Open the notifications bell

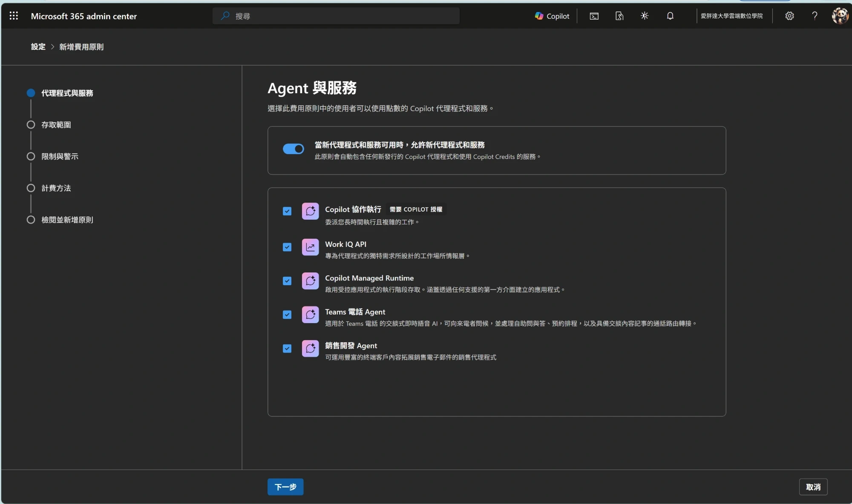pyautogui.click(x=670, y=16)
